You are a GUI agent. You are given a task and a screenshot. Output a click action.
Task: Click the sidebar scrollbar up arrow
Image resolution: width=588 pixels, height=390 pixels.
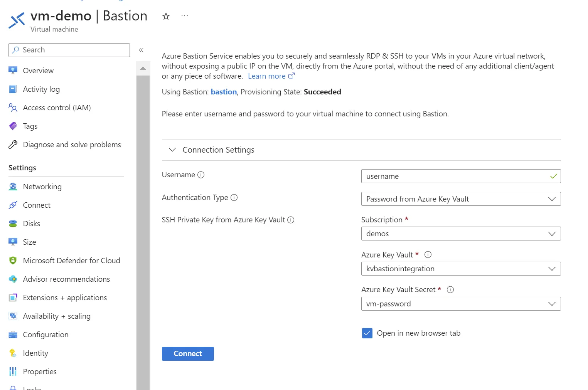pos(143,69)
